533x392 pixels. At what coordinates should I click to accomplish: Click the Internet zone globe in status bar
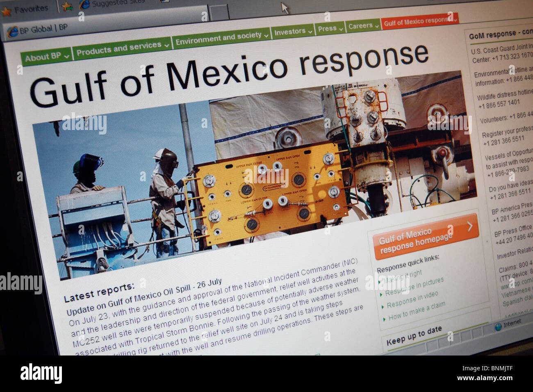pyautogui.click(x=498, y=326)
